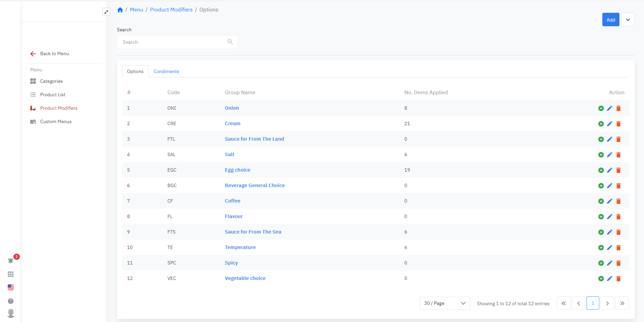Click the Search input field
644x322 pixels.
174,42
